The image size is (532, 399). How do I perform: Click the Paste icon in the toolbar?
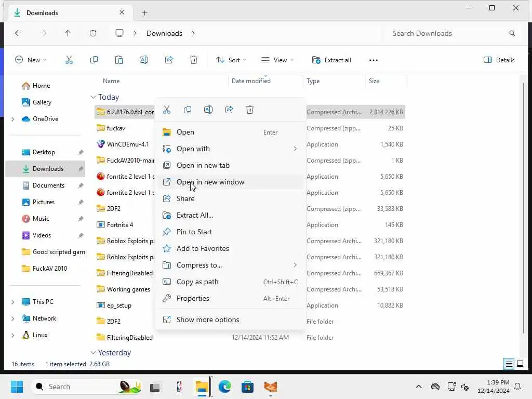pos(119,60)
